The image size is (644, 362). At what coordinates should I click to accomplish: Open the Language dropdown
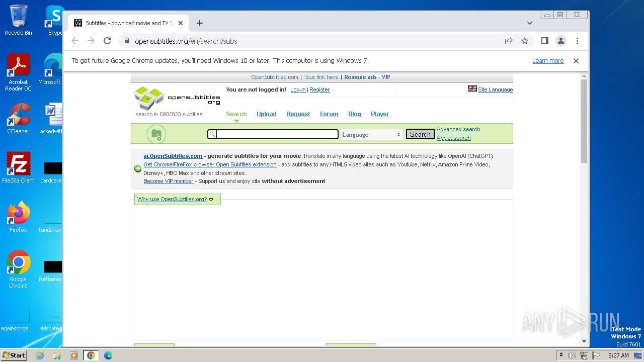coord(371,135)
